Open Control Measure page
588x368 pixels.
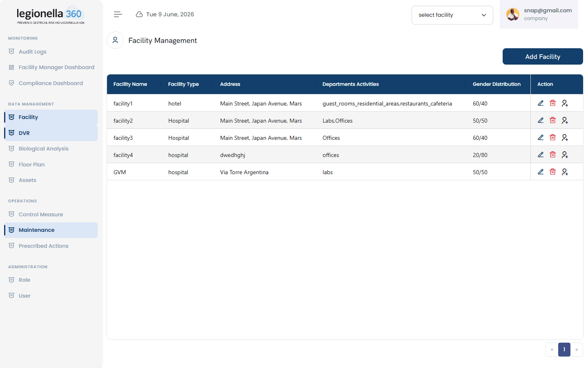(x=51, y=214)
